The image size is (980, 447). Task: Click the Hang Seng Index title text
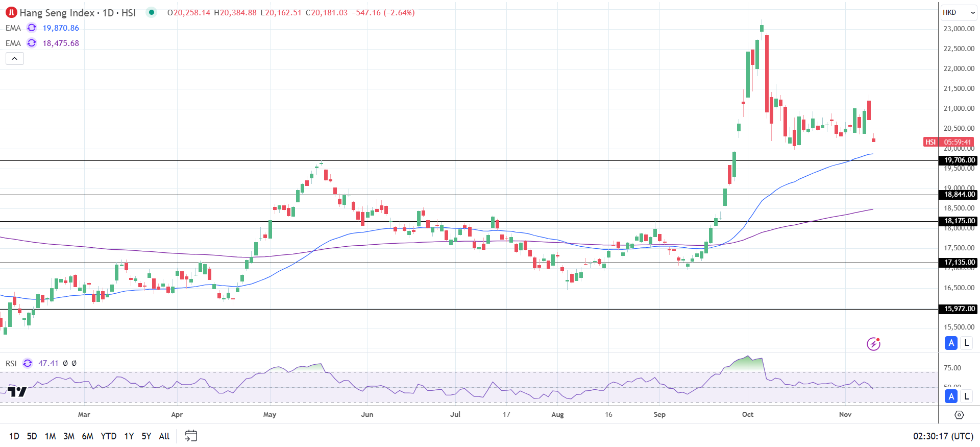pyautogui.click(x=57, y=13)
